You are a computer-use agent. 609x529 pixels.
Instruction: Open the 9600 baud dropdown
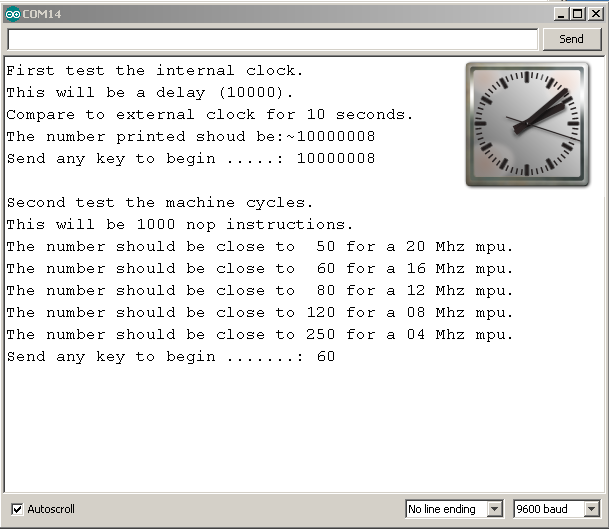557,509
